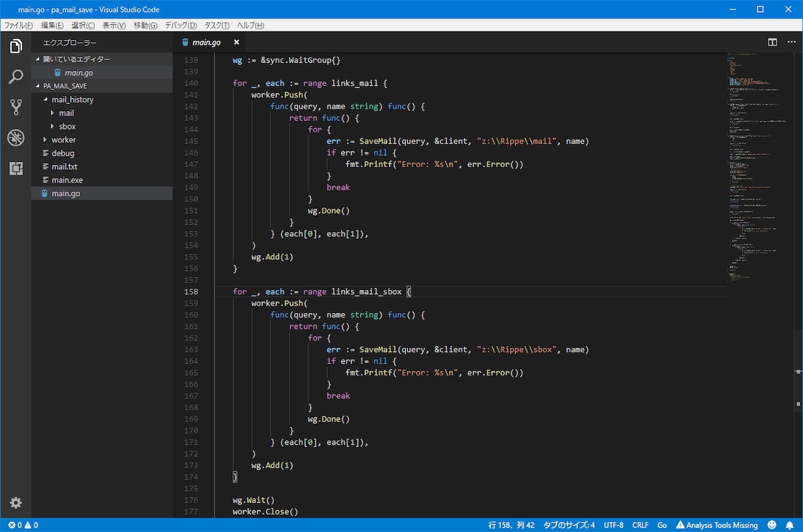The image size is (803, 532).
Task: Click Analysis Tools Missing status warning
Action: [x=717, y=525]
